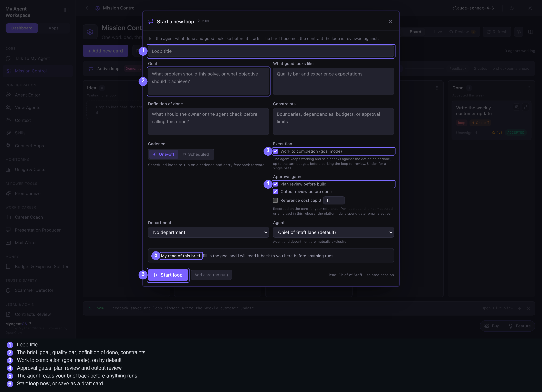Click the back arrow in the header
The image size is (542, 392).
(87, 8)
